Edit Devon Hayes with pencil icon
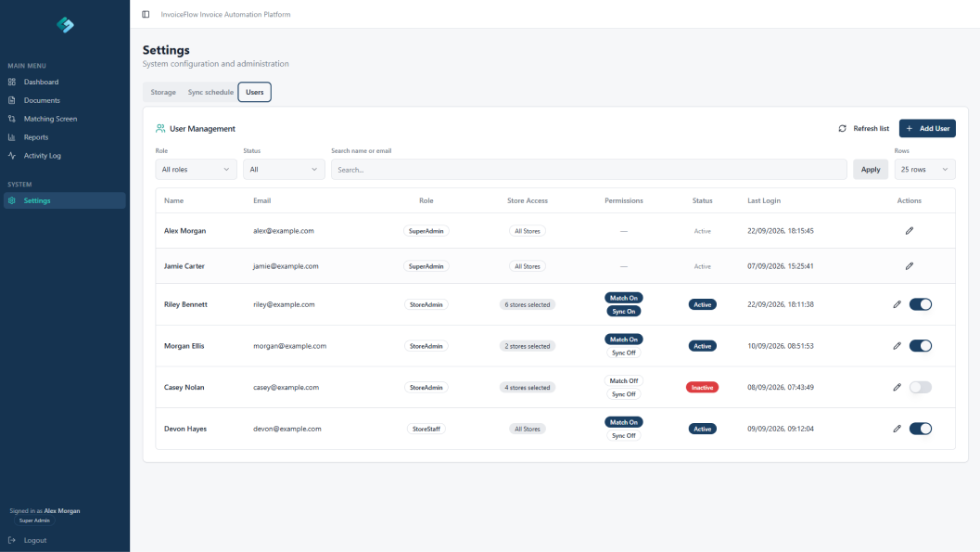The image size is (980, 552). point(897,429)
